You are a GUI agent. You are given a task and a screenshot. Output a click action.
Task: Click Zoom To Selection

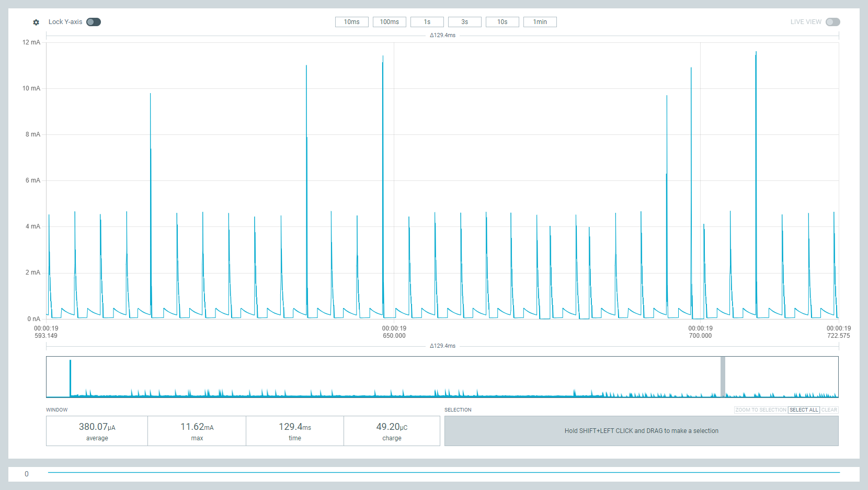[x=760, y=410]
